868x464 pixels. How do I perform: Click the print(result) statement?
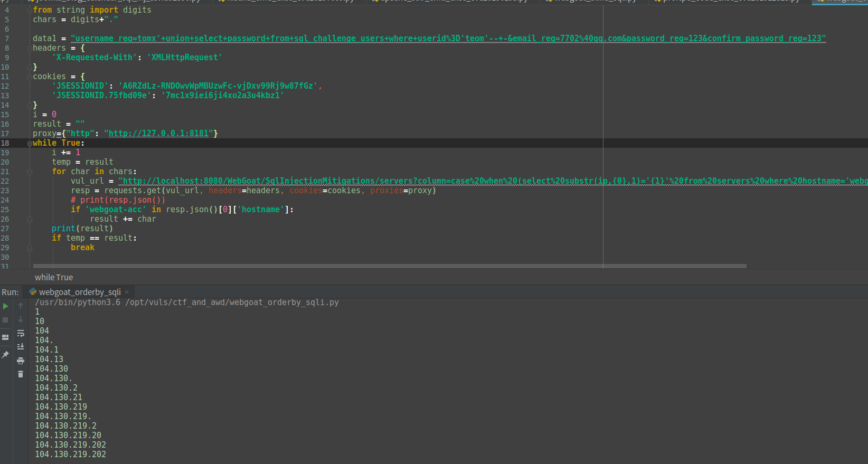[82, 229]
